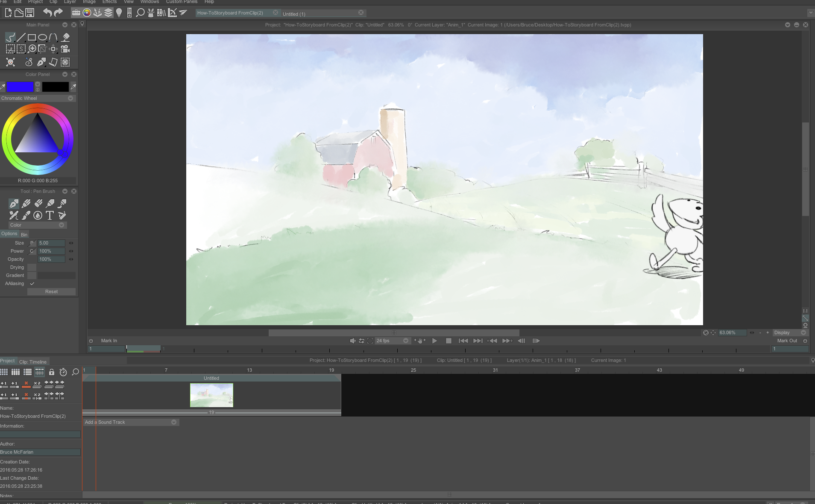Click the Play button in playback controls
This screenshot has width=815, height=504.
click(x=434, y=341)
